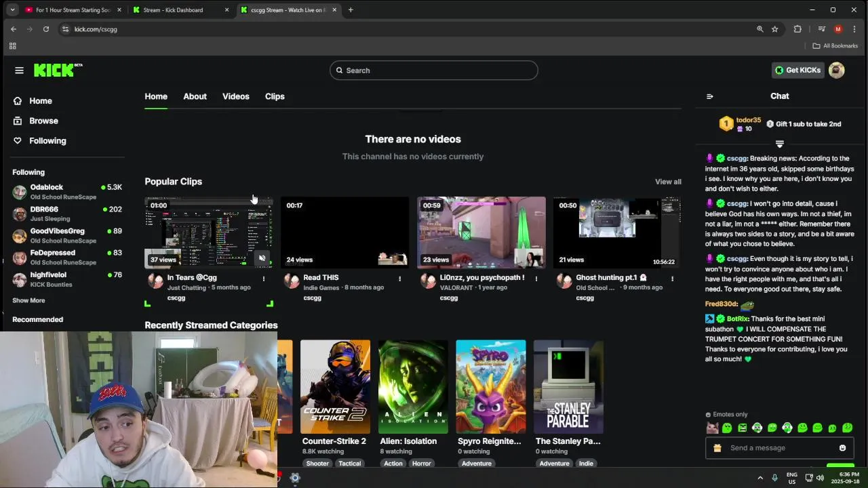Open options menu for Read THIS clip

click(400, 279)
